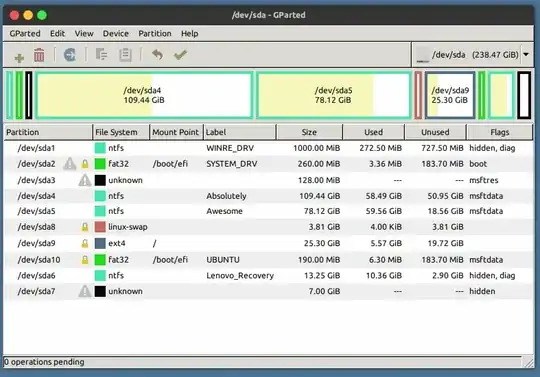Select the /dev/sda9 block in disk map
540x377 pixels.
450,95
